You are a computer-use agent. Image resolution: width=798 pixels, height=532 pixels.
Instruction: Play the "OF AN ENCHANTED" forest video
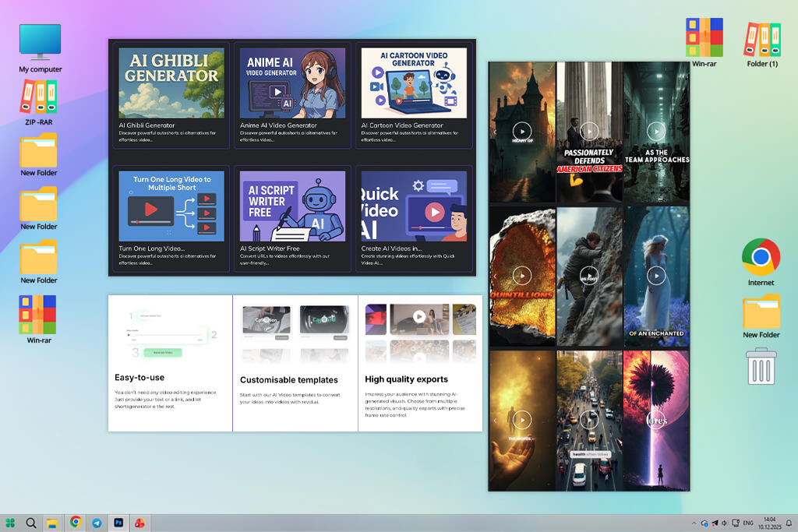(x=656, y=276)
